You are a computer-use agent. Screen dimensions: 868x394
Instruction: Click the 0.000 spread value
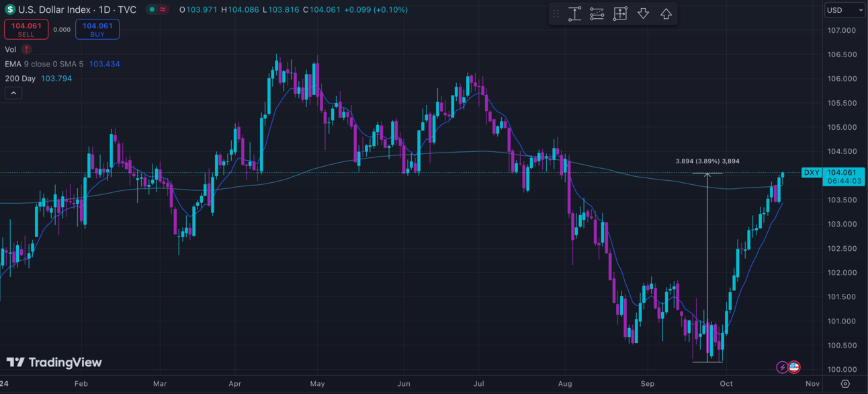pos(62,30)
